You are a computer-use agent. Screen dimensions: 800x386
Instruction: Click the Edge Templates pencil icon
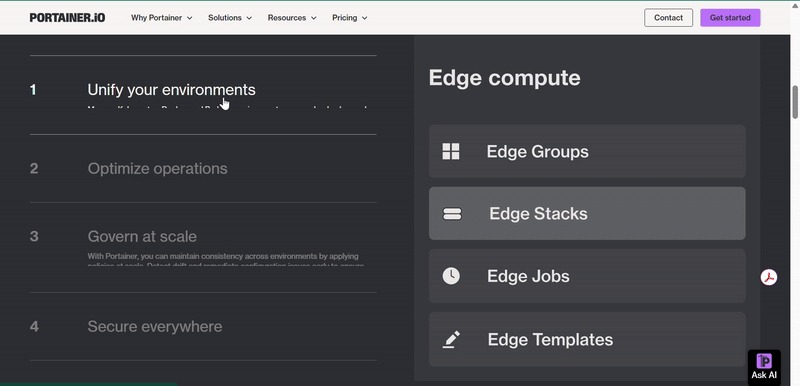(x=451, y=340)
